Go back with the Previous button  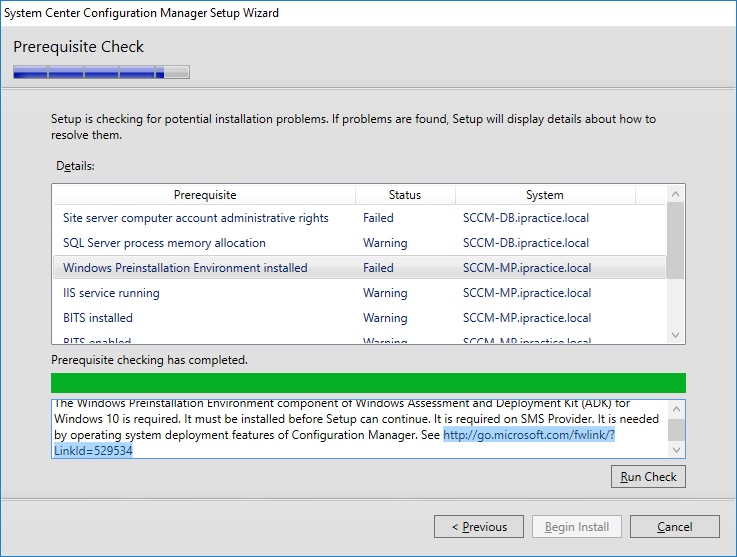click(478, 526)
